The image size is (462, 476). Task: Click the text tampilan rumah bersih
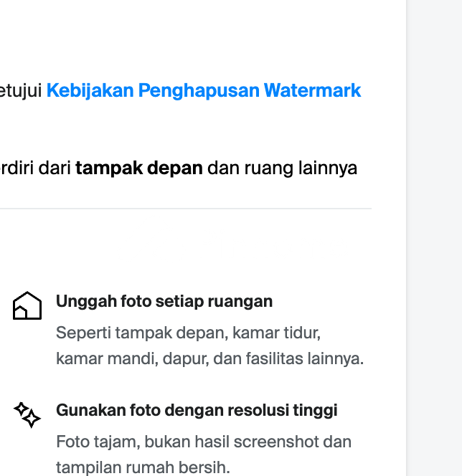(143, 467)
